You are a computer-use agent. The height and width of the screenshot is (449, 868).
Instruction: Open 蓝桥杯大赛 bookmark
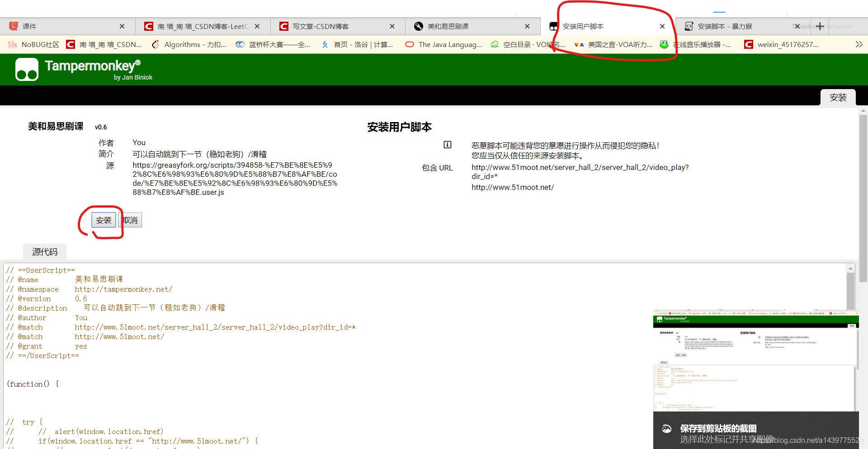pos(273,44)
